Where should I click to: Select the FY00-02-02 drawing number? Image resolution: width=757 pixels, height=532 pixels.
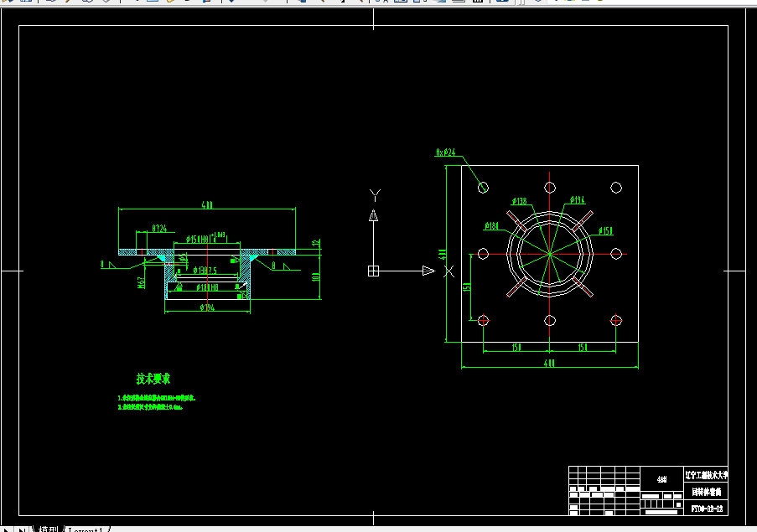[707, 509]
